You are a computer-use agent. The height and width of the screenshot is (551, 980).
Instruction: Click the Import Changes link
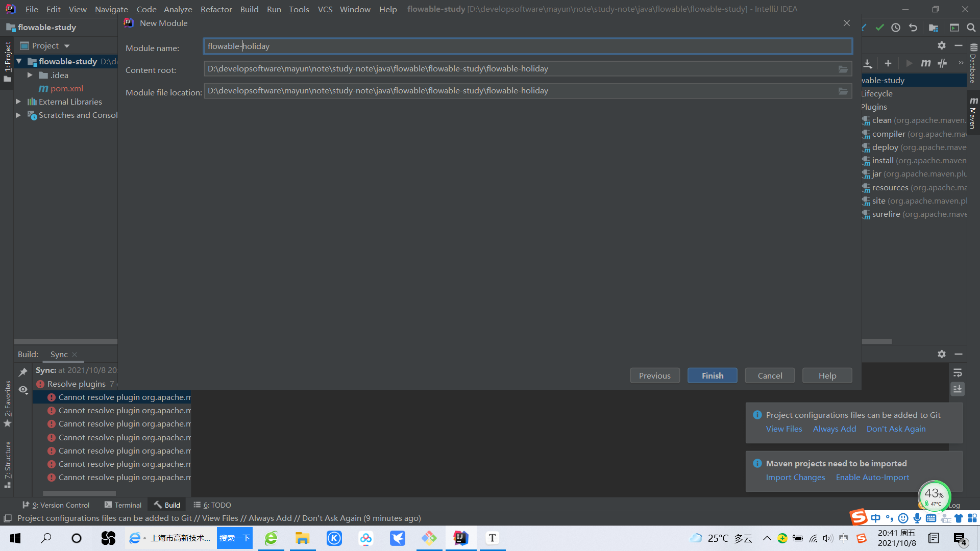tap(795, 477)
